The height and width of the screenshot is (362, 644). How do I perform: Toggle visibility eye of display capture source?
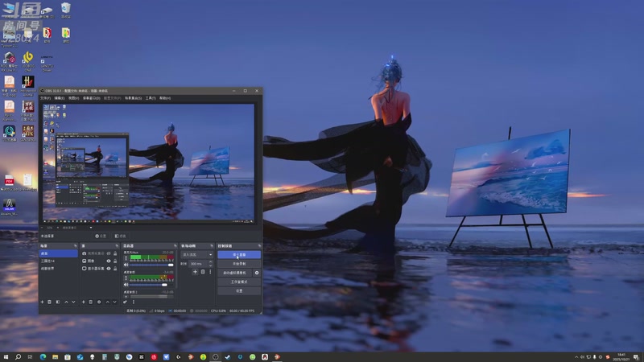click(x=109, y=269)
